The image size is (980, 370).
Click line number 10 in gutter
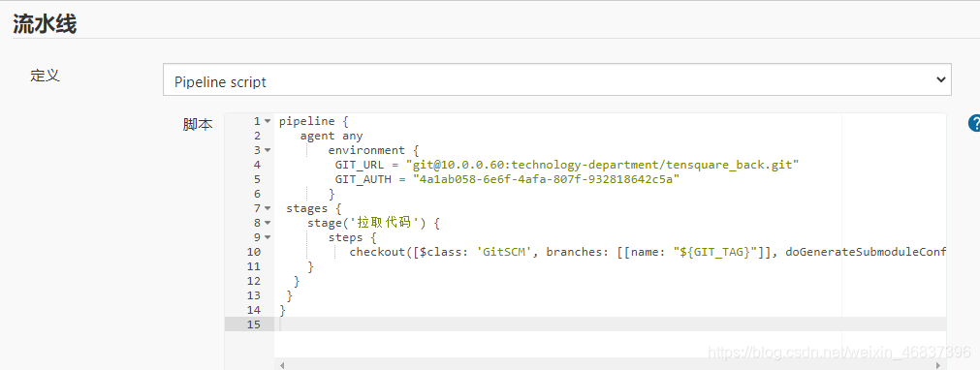(x=254, y=252)
